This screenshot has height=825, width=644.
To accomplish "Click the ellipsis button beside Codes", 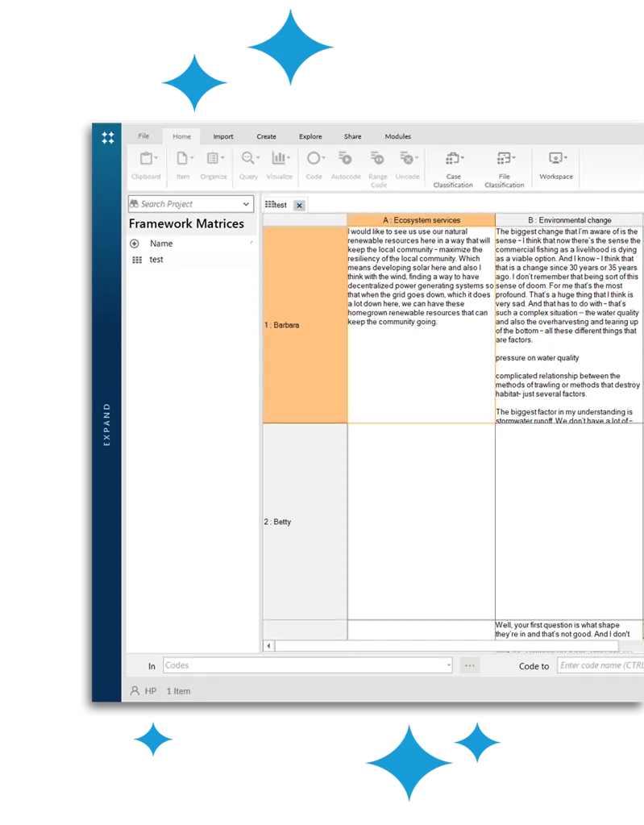I will 470,665.
